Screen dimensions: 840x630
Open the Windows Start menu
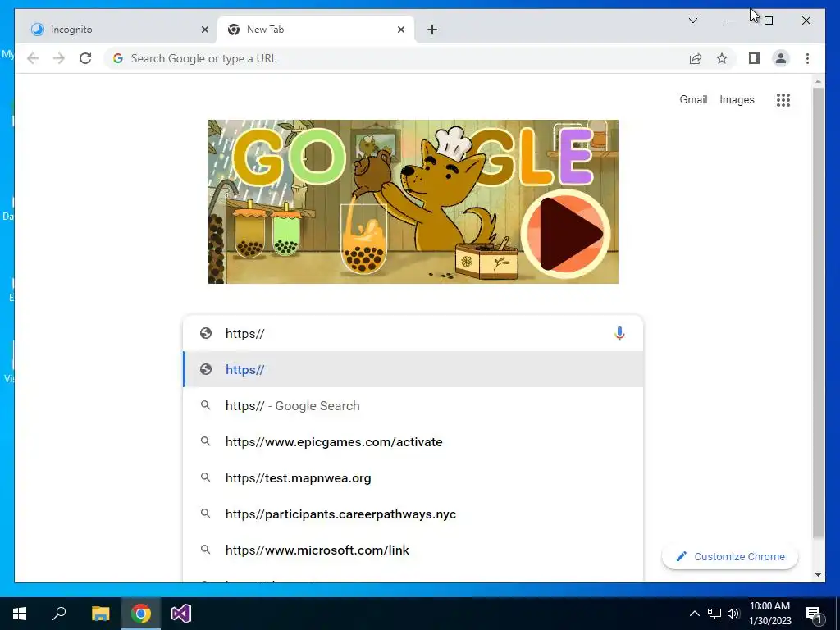20,614
